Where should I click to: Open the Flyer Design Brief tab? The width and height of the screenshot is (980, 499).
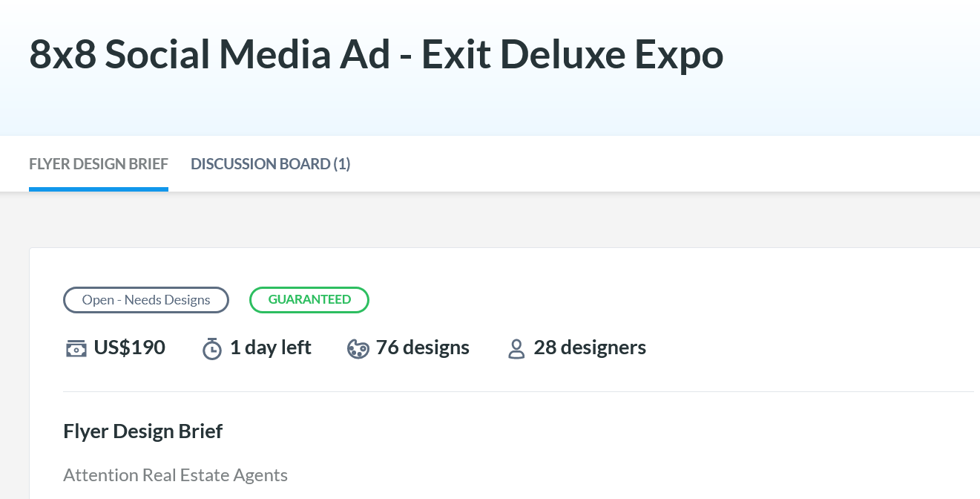pyautogui.click(x=99, y=164)
